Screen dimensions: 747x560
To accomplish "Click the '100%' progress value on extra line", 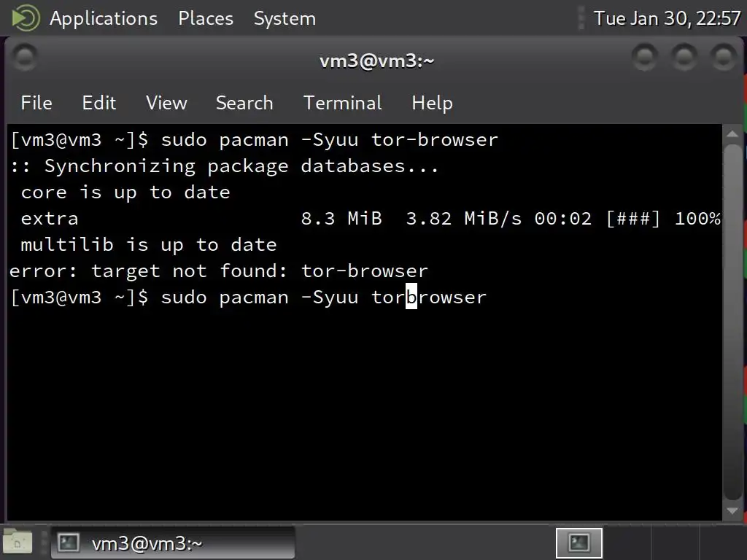I will pyautogui.click(x=697, y=219).
